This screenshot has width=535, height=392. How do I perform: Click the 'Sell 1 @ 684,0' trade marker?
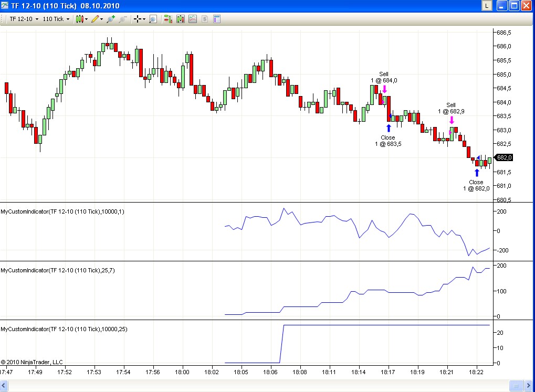pos(384,89)
